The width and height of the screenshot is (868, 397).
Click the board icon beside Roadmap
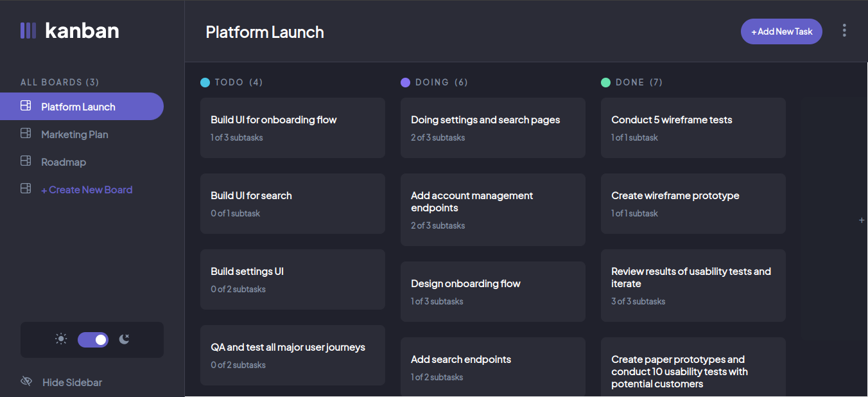point(26,161)
